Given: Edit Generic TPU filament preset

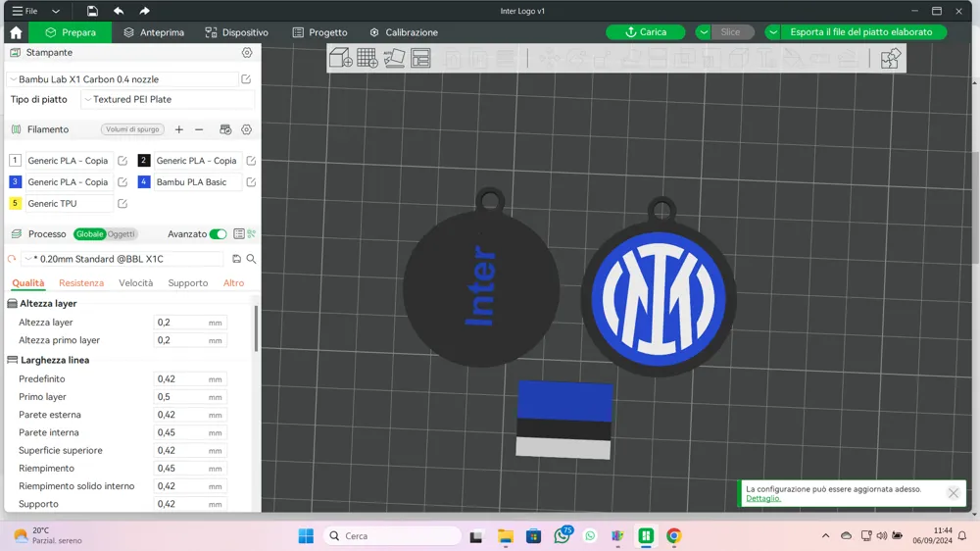Looking at the screenshot, I should point(122,203).
